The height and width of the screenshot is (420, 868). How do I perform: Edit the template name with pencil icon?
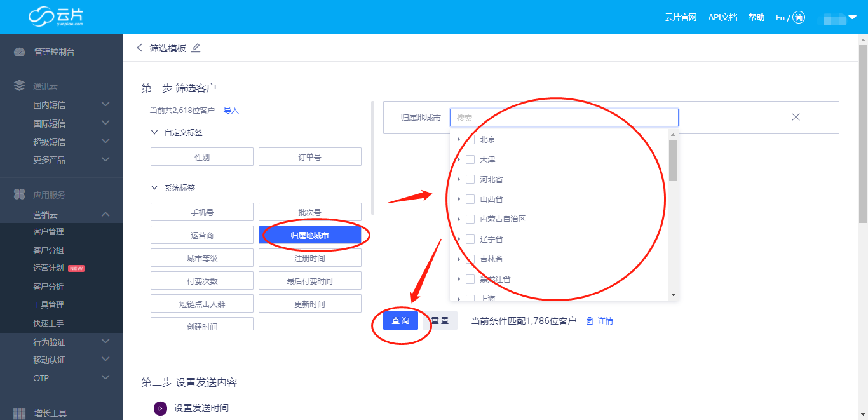tap(196, 48)
